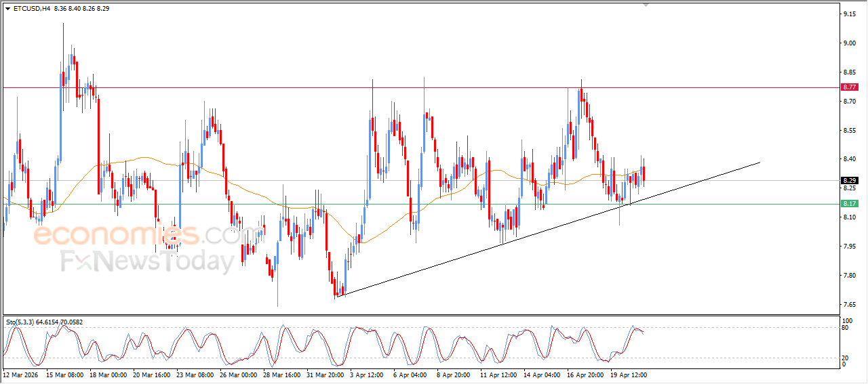Click the 23 Mar 08:00 date label
This screenshot has height=384, width=868.
[x=195, y=374]
